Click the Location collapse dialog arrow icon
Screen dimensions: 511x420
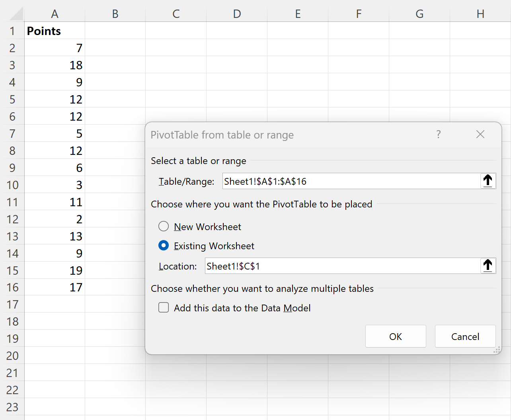pos(488,266)
